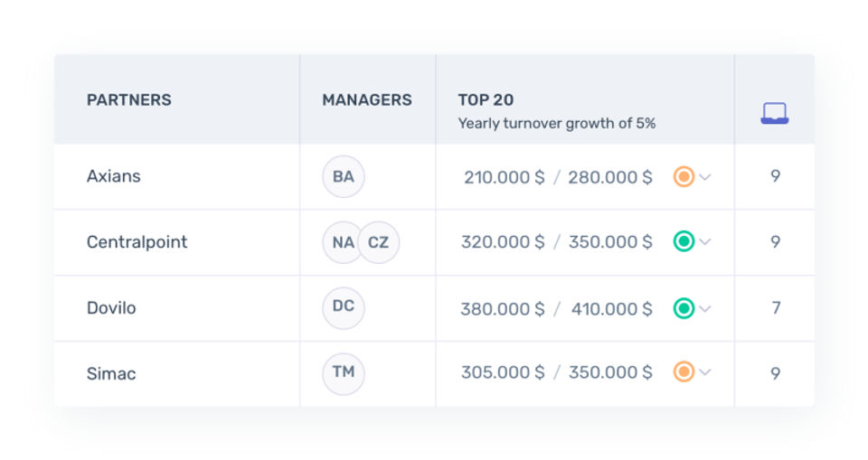
Task: Click the laptop icon in header
Action: pyautogui.click(x=774, y=113)
